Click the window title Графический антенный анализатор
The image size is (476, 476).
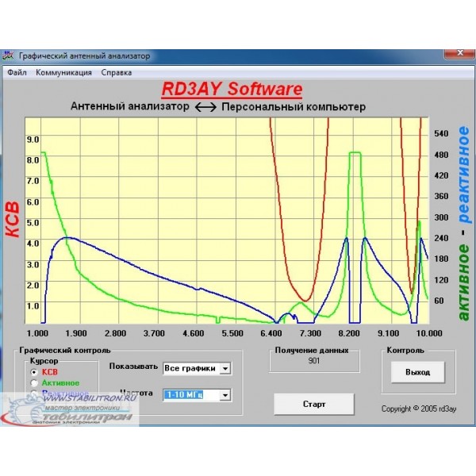85,56
